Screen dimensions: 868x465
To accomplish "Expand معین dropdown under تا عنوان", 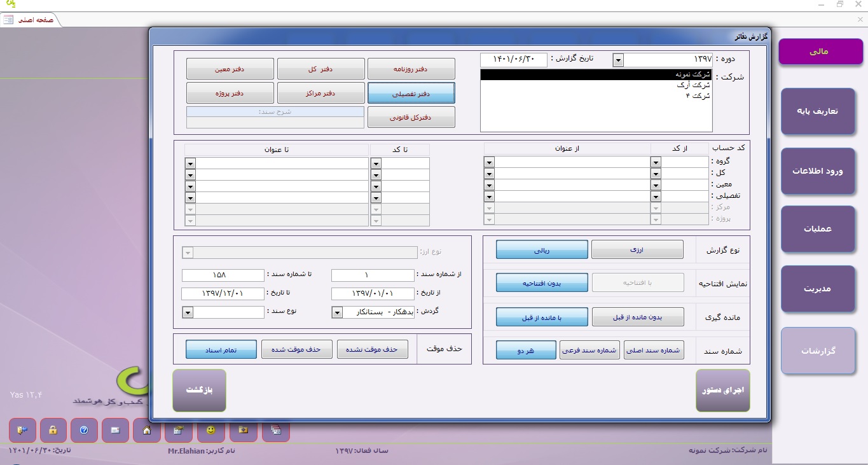I will pyautogui.click(x=190, y=186).
